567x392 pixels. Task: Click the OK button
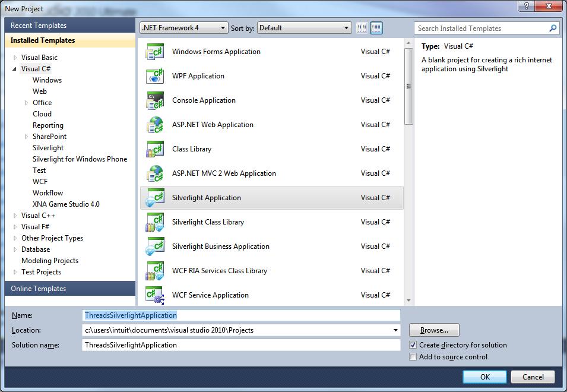(484, 377)
